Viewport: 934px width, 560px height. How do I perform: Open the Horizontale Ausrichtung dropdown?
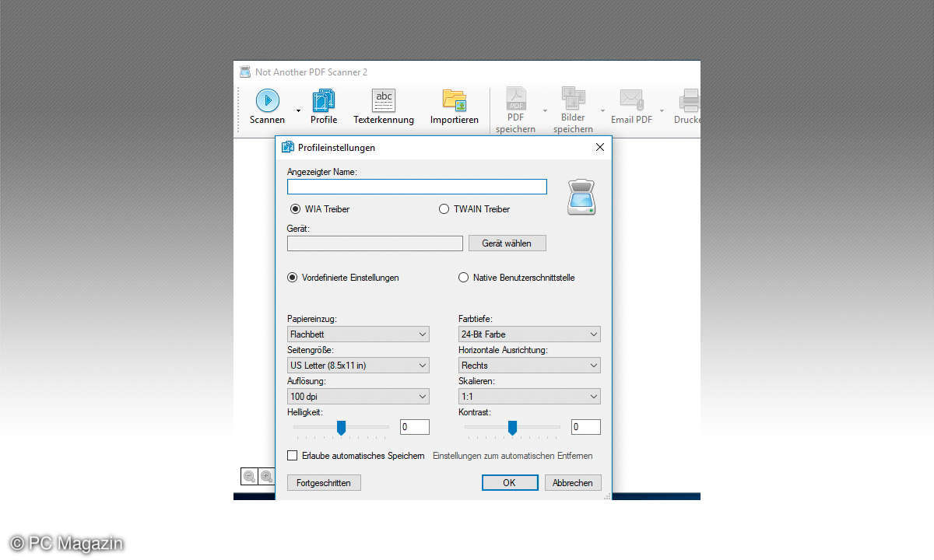(529, 366)
